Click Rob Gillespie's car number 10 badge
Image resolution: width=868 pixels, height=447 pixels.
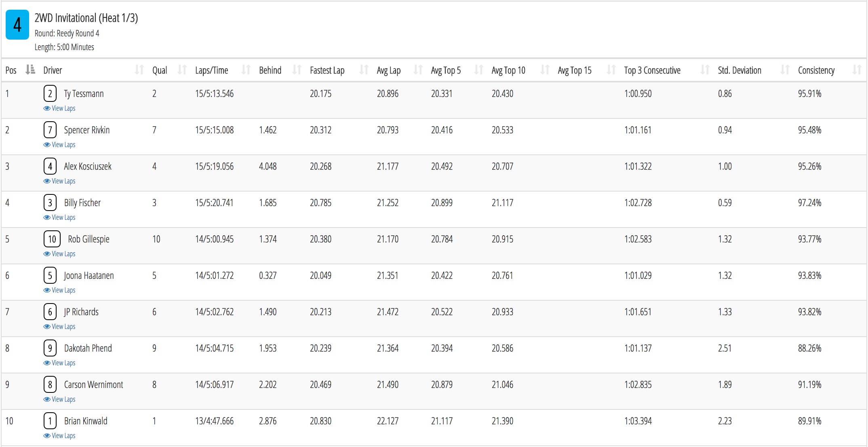(x=52, y=239)
